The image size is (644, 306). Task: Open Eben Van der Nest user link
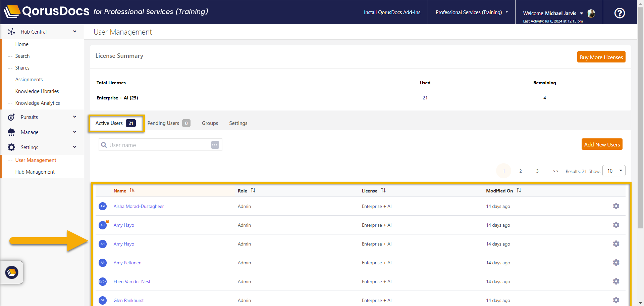(132, 281)
